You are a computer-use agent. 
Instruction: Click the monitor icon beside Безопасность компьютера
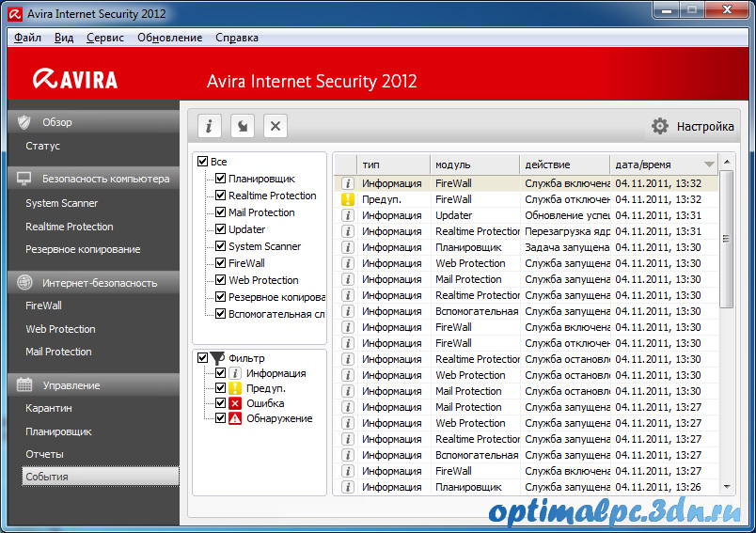point(24,179)
